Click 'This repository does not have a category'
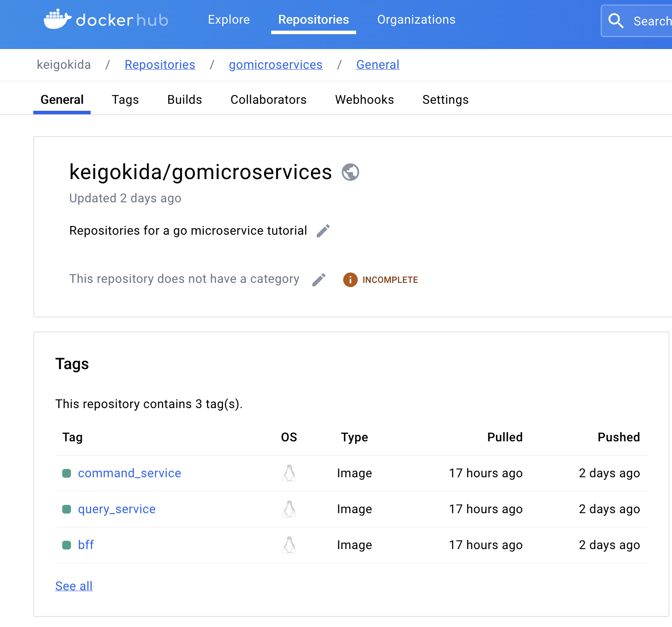 [184, 279]
